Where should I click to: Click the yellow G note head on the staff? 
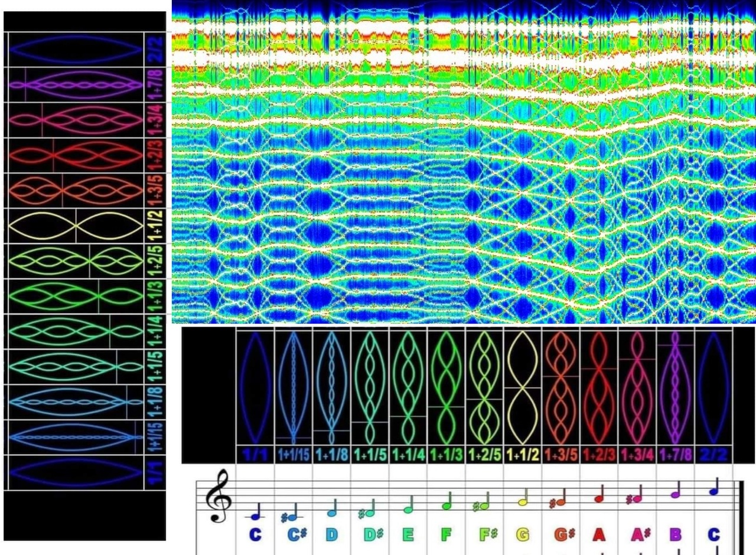(522, 502)
